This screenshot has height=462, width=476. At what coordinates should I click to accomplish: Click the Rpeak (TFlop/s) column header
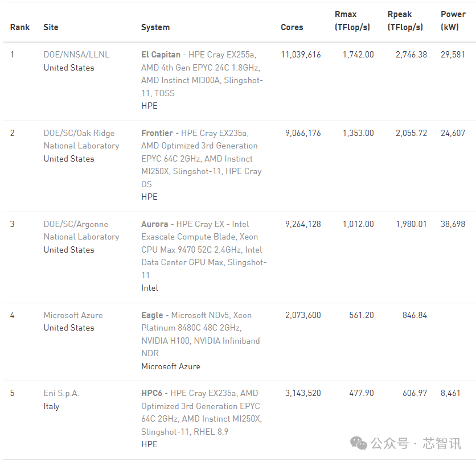click(405, 20)
